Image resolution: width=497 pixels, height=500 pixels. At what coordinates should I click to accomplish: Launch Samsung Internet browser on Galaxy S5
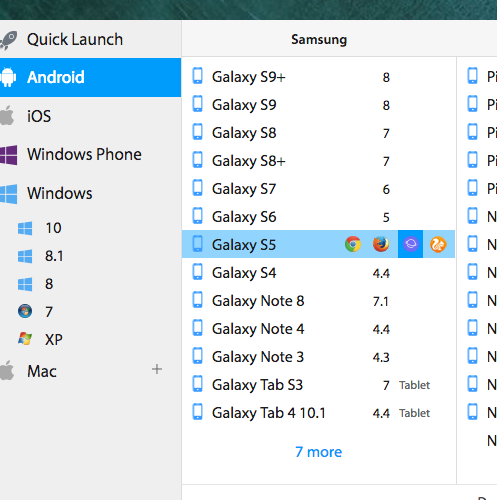(410, 244)
